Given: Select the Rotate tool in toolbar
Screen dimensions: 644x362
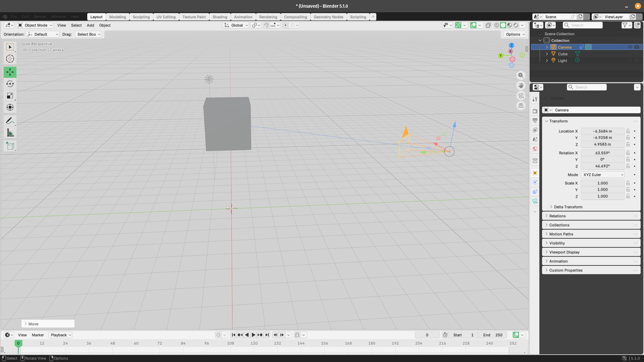Looking at the screenshot, I should [x=10, y=84].
